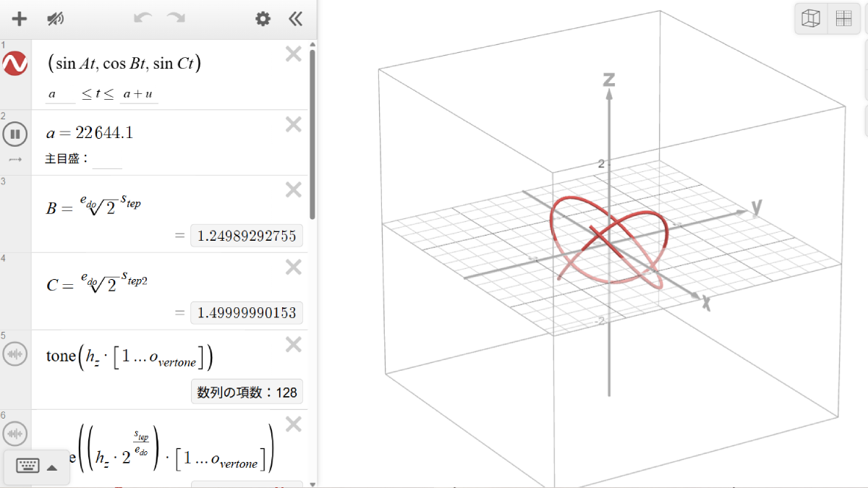The width and height of the screenshot is (868, 488).
Task: Add a new expression
Action: tap(18, 18)
